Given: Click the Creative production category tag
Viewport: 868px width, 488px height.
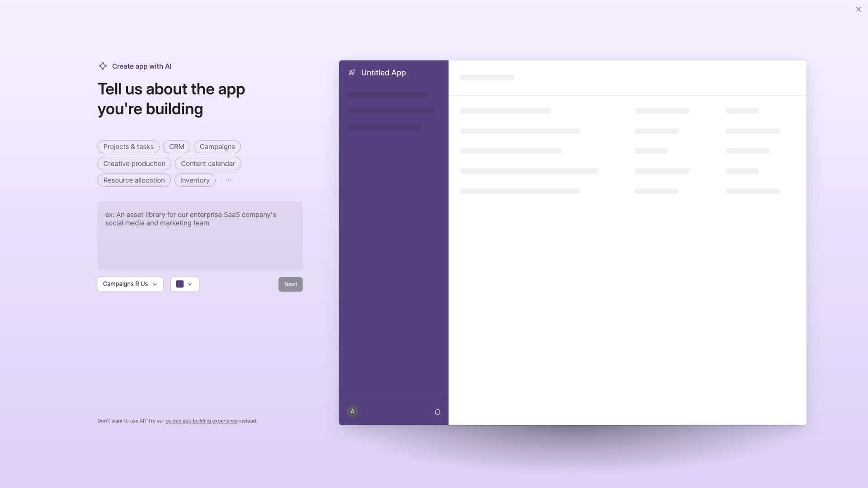Looking at the screenshot, I should [134, 163].
